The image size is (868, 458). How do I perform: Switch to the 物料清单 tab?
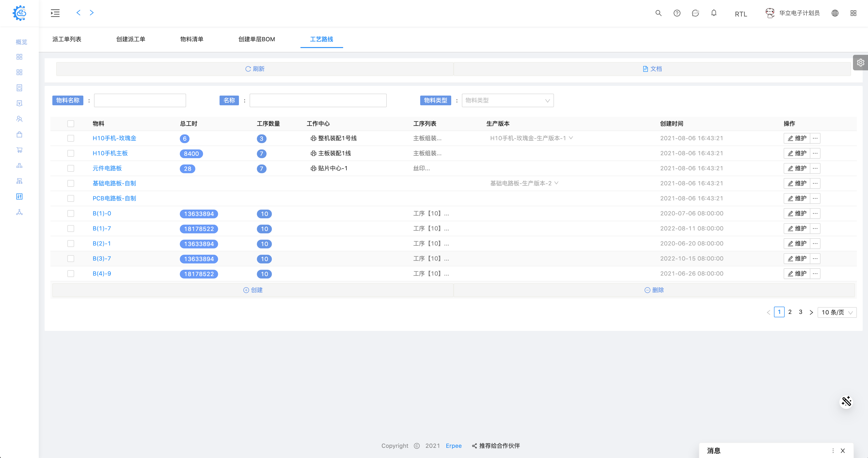(192, 40)
